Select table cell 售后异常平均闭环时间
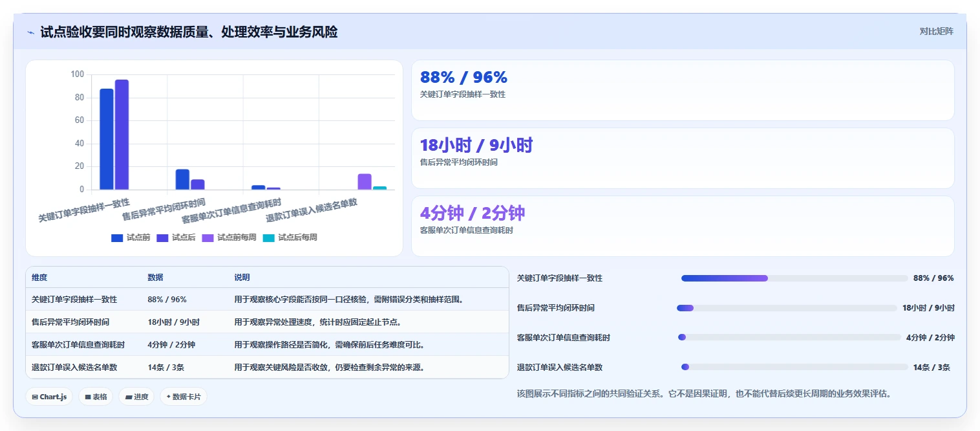The image size is (980, 431). [70, 322]
